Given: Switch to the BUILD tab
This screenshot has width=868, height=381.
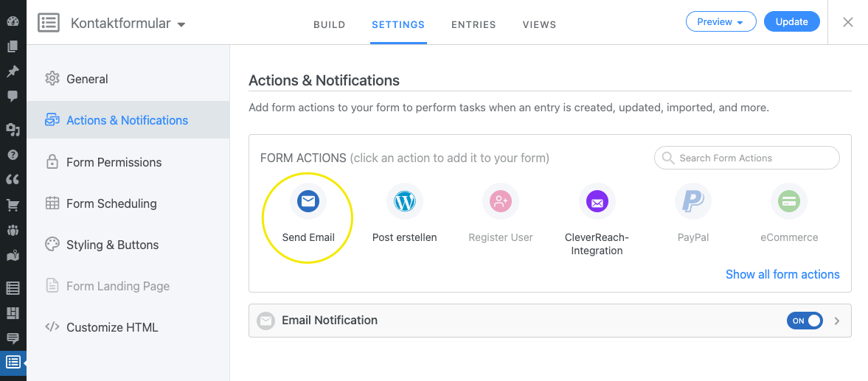Looking at the screenshot, I should [x=329, y=24].
